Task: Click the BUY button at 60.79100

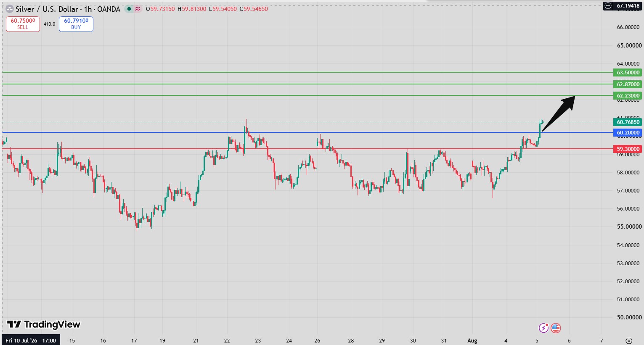Action: click(x=76, y=24)
